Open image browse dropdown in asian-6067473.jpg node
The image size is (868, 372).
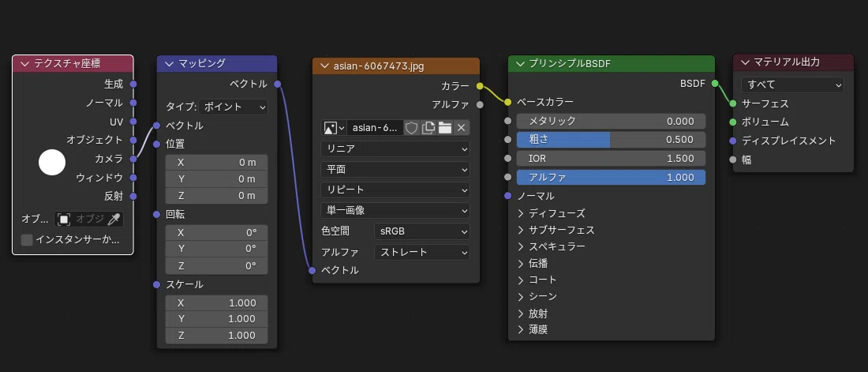click(334, 128)
